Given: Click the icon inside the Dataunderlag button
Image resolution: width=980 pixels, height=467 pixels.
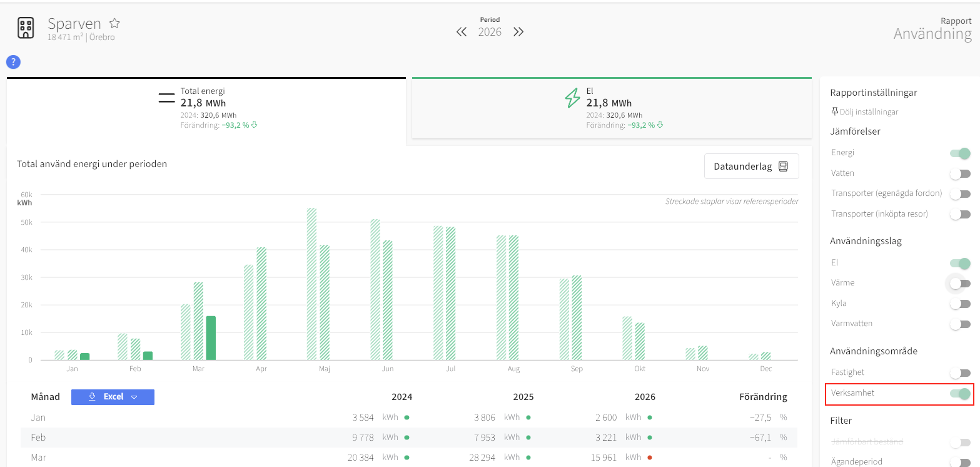Looking at the screenshot, I should click(x=783, y=167).
